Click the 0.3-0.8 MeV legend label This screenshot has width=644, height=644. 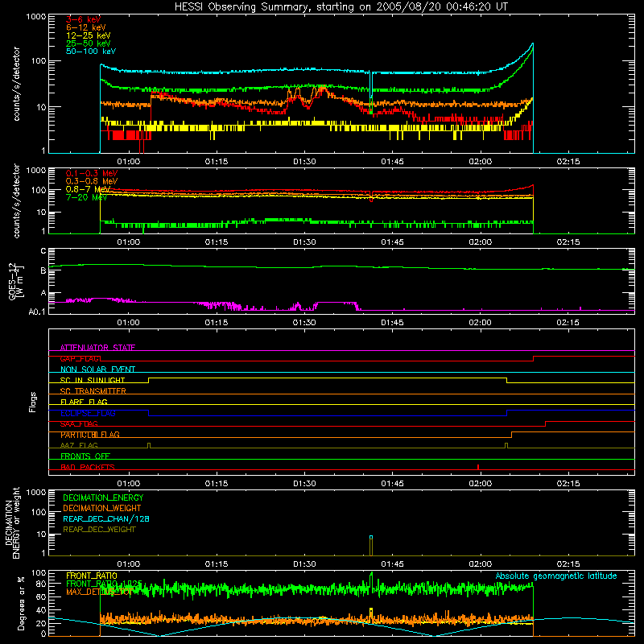[x=92, y=181]
